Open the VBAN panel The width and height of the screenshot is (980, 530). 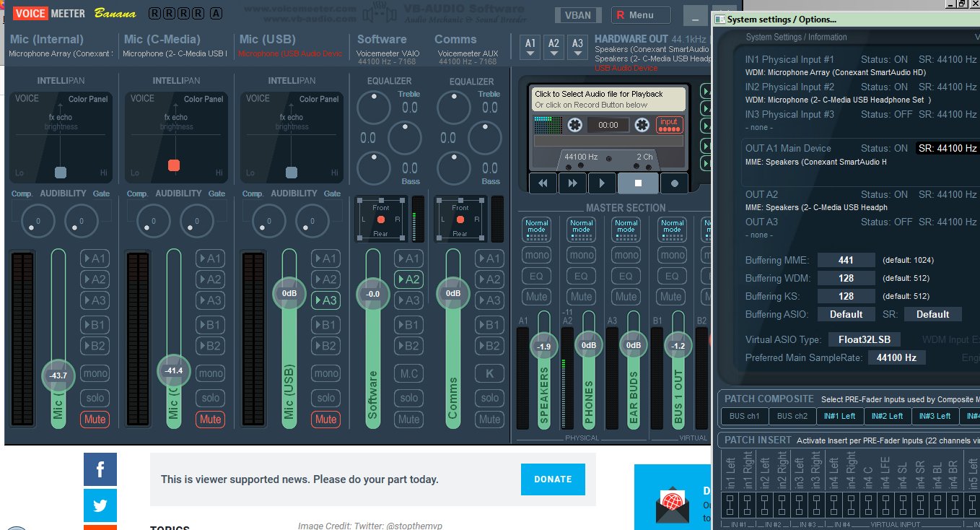pos(578,15)
